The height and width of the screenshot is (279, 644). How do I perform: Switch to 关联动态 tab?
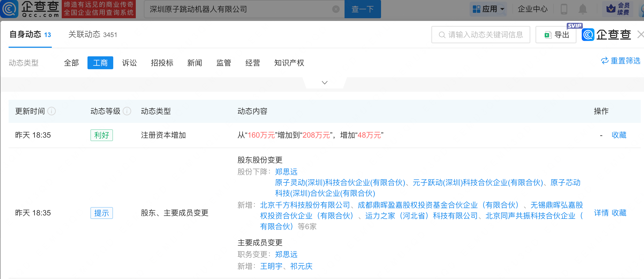point(93,35)
